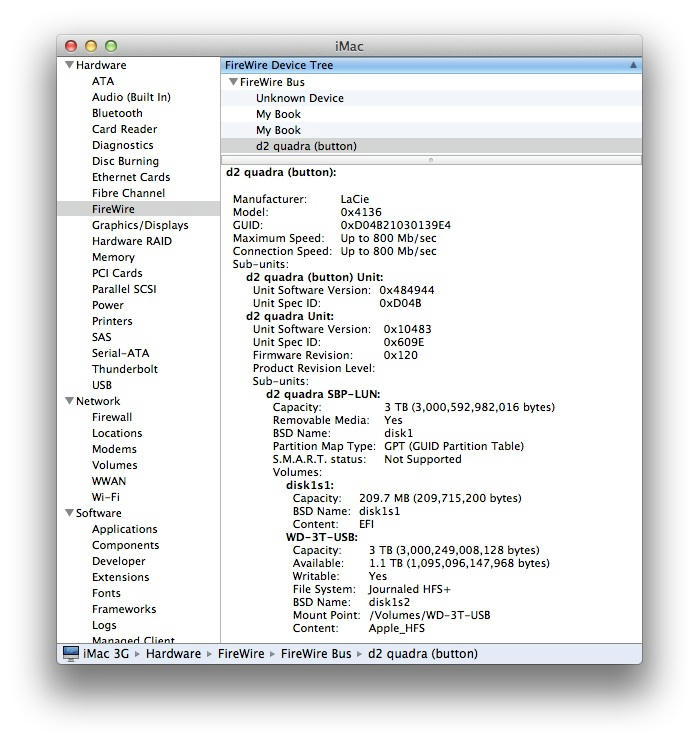Open Components under Software

point(126,545)
